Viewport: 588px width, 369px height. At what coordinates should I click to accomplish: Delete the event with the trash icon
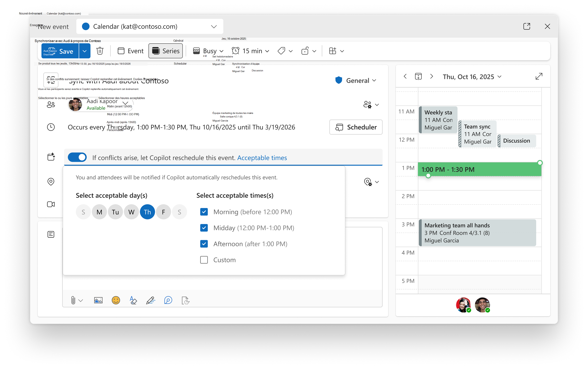(100, 51)
